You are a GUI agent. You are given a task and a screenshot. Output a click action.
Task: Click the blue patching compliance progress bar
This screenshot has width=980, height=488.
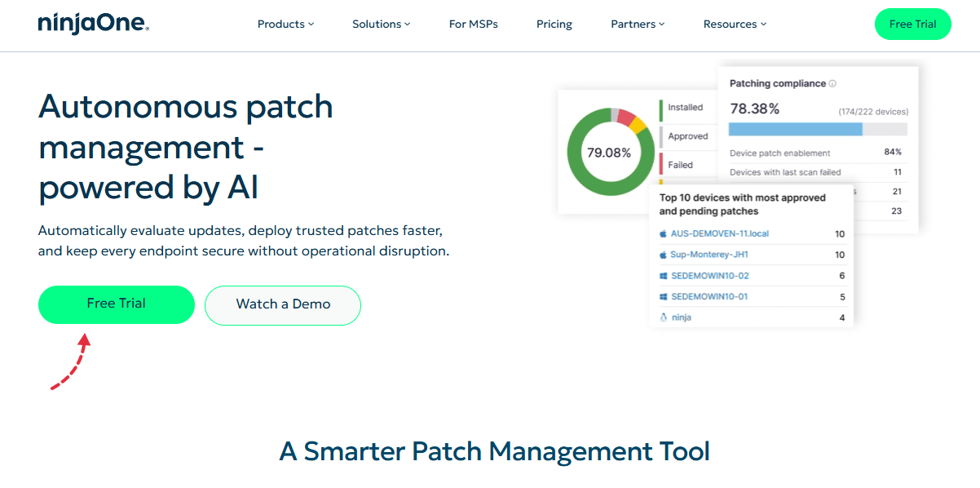796,129
